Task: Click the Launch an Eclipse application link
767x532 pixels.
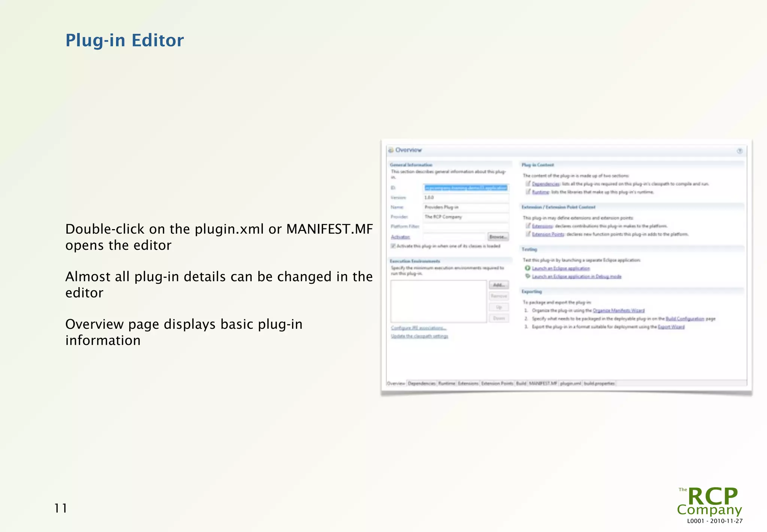Action: (x=561, y=268)
